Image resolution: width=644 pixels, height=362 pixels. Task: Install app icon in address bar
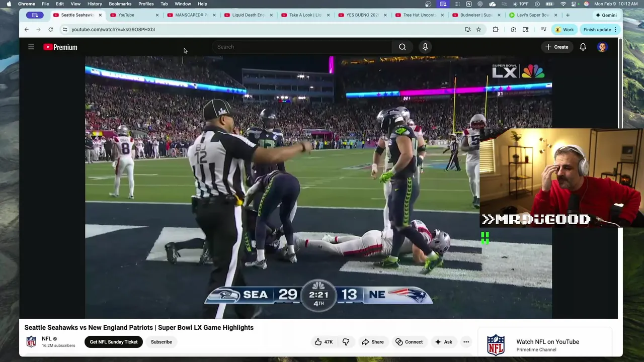468,30
